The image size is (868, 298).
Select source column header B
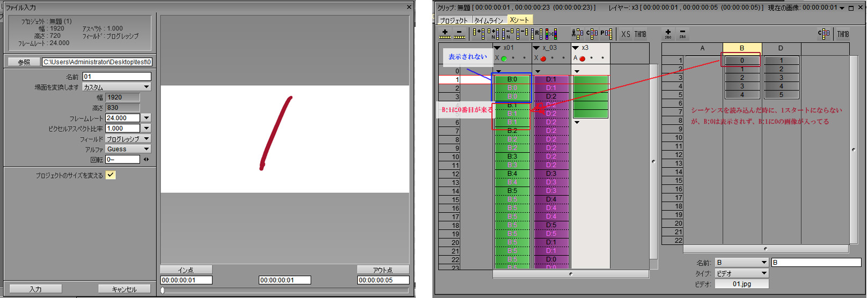click(x=742, y=48)
